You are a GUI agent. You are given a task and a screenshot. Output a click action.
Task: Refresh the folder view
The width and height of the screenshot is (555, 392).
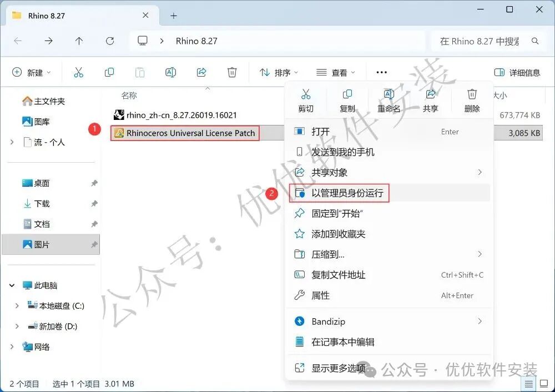tap(110, 41)
